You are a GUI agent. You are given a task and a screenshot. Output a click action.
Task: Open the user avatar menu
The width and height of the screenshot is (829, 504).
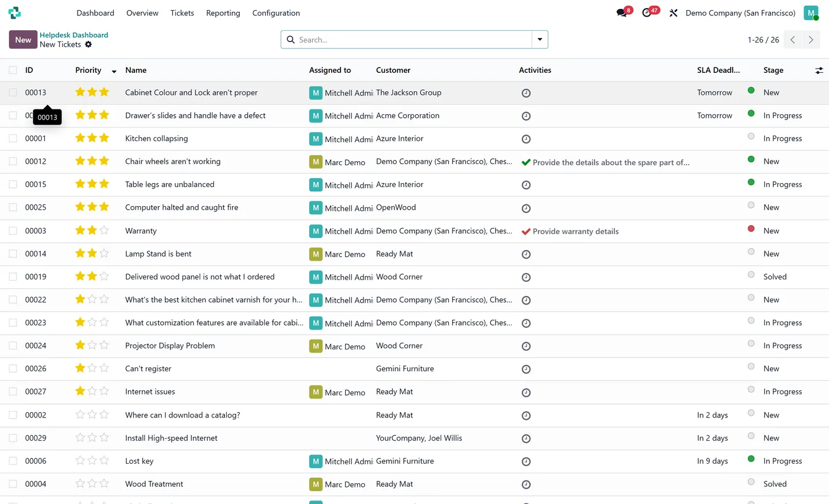tap(811, 13)
